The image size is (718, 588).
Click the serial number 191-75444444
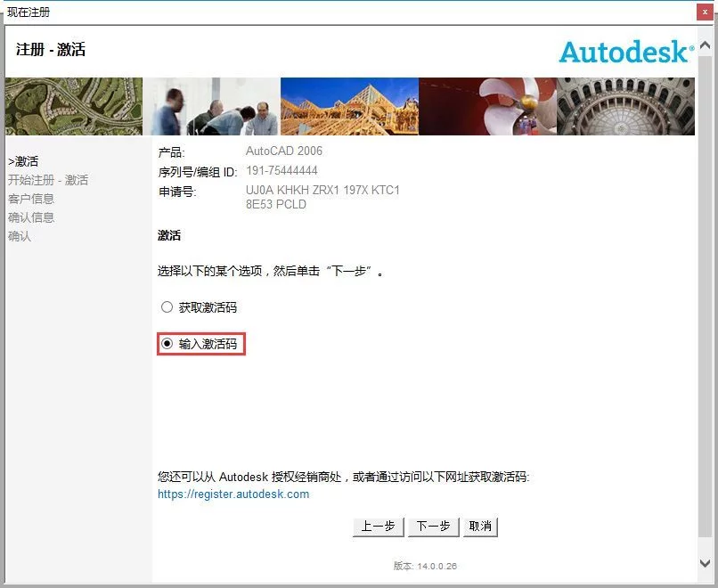tap(281, 170)
